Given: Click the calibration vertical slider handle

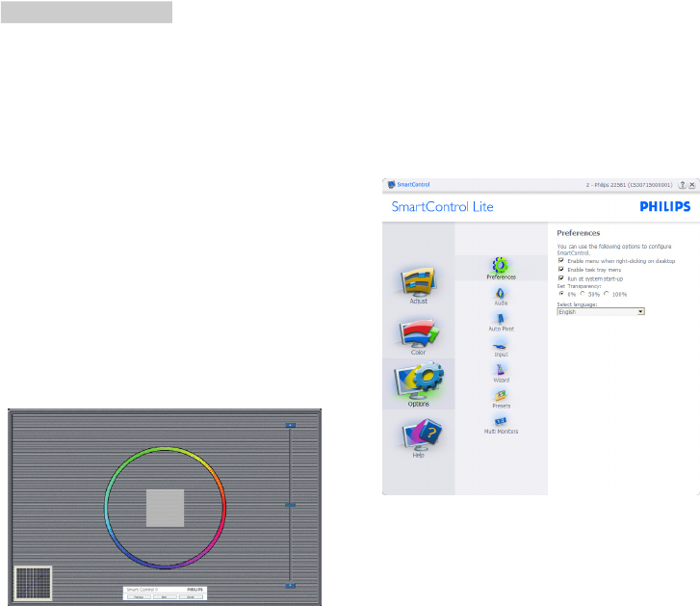Looking at the screenshot, I should 290,505.
